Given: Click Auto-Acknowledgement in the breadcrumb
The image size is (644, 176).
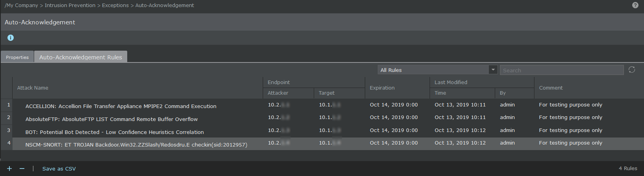Looking at the screenshot, I should (x=165, y=5).
